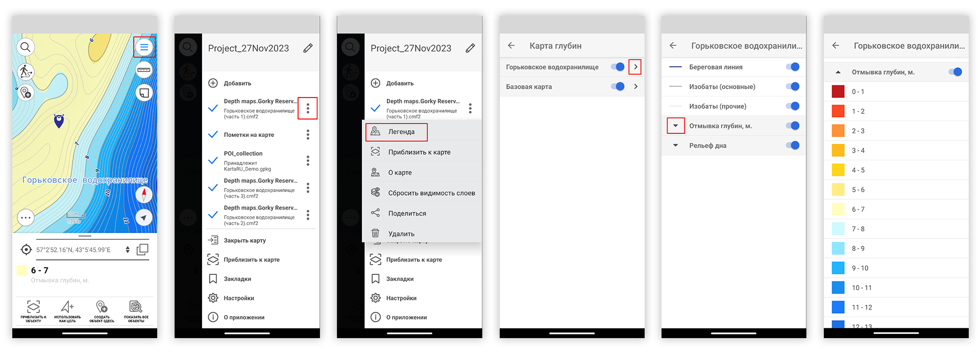Click the red 0 - 1 depth swatch

(x=838, y=92)
